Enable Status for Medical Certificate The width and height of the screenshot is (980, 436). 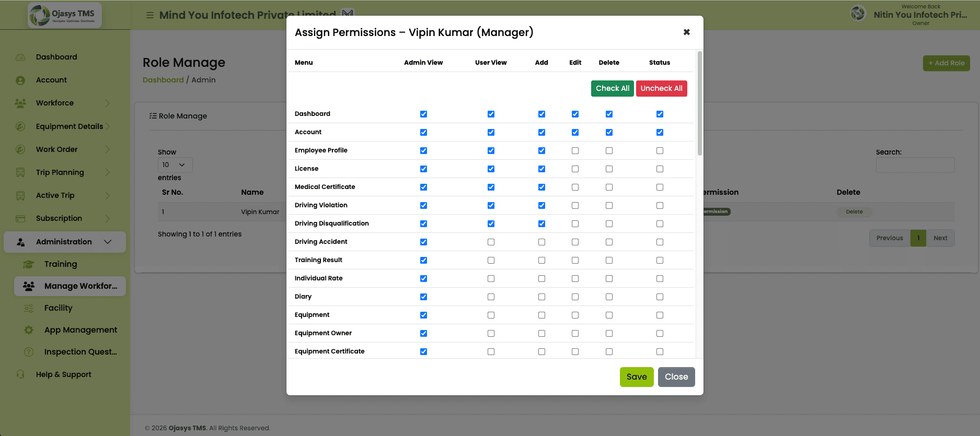660,187
